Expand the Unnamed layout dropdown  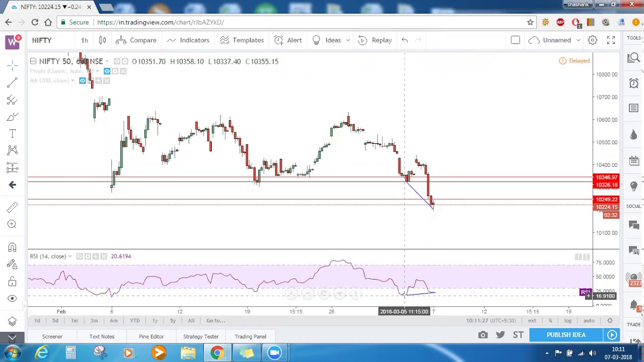(578, 40)
